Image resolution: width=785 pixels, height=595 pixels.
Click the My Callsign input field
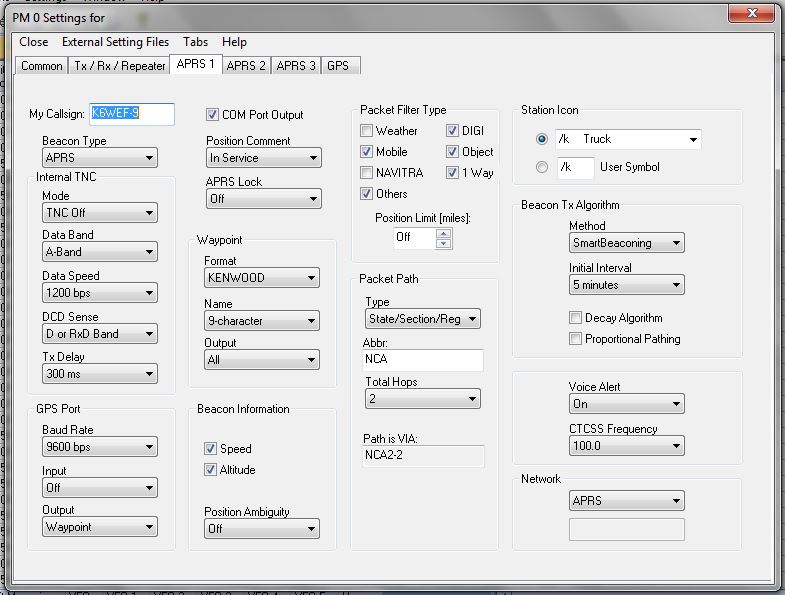(132, 114)
